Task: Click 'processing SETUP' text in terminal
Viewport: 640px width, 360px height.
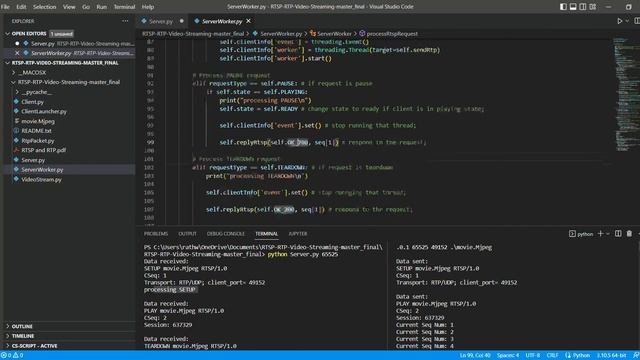Action: pos(170,289)
